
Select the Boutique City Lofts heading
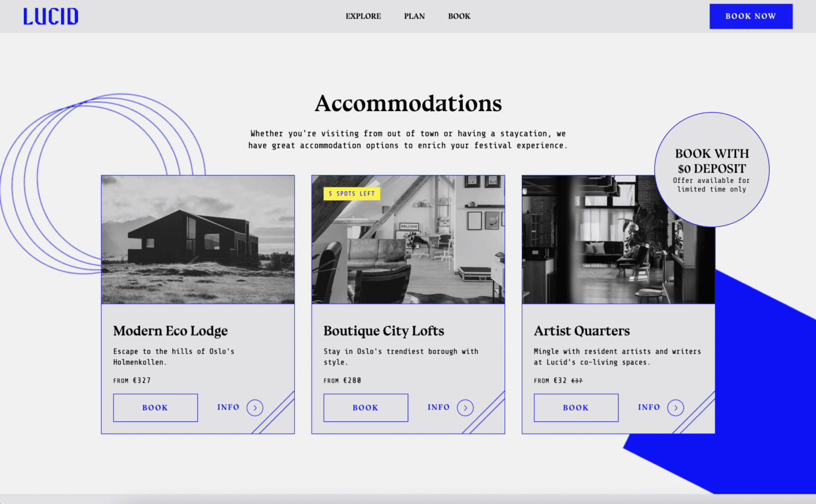tap(384, 331)
